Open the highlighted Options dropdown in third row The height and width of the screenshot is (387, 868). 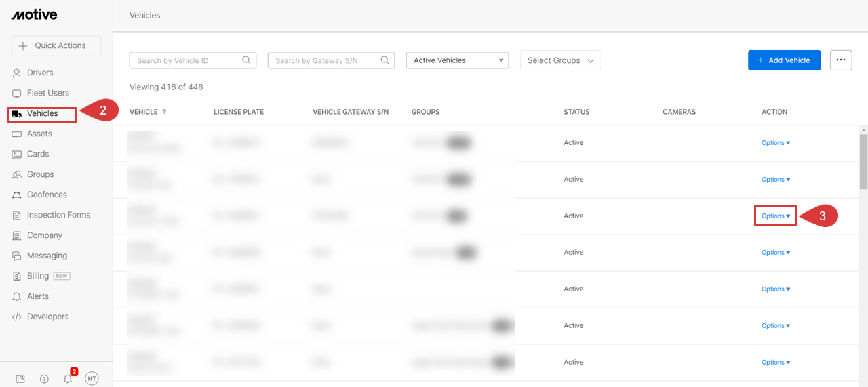(x=775, y=216)
